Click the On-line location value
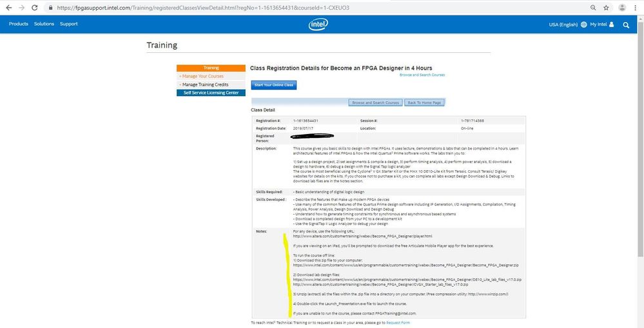This screenshot has width=644, height=328. click(467, 128)
